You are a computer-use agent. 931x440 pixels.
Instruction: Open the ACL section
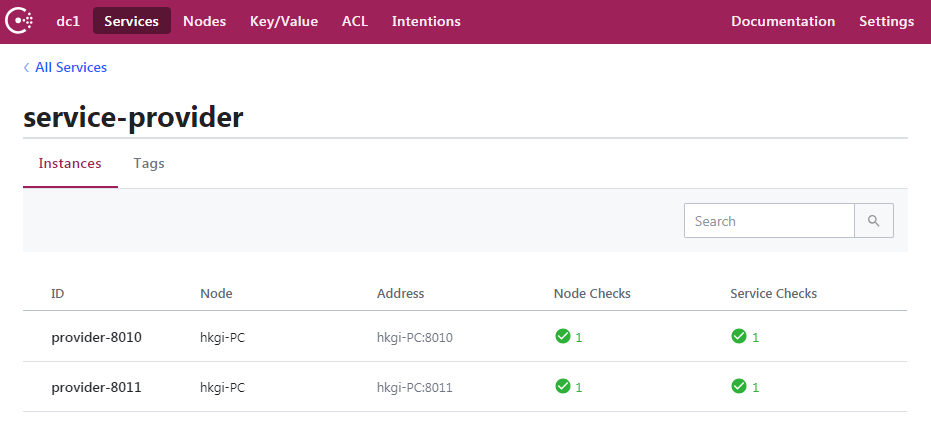(x=355, y=21)
